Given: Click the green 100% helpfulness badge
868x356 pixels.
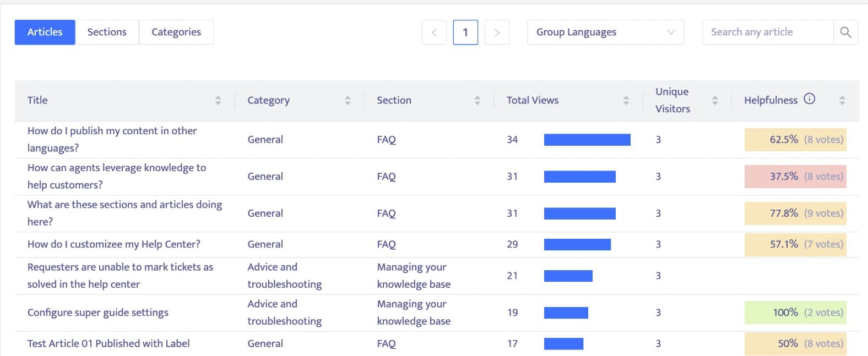Looking at the screenshot, I should pyautogui.click(x=795, y=313).
